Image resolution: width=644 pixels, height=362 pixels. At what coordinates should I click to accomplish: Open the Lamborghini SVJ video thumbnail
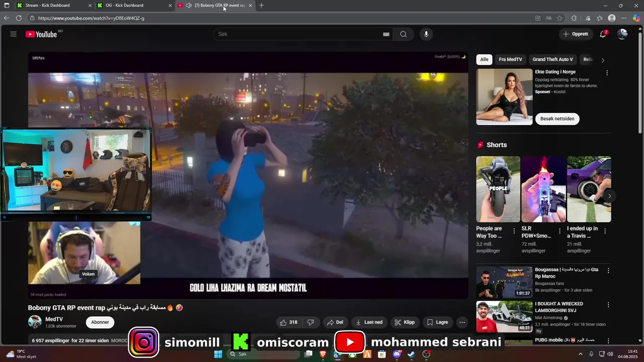pyautogui.click(x=504, y=317)
